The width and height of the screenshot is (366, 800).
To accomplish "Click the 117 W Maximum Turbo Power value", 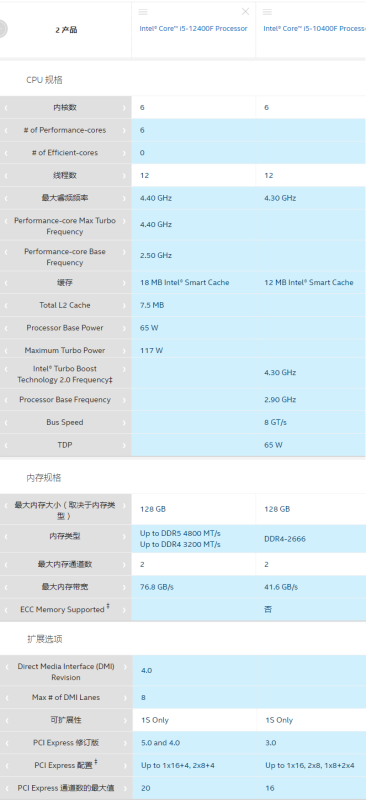I will pyautogui.click(x=151, y=351).
